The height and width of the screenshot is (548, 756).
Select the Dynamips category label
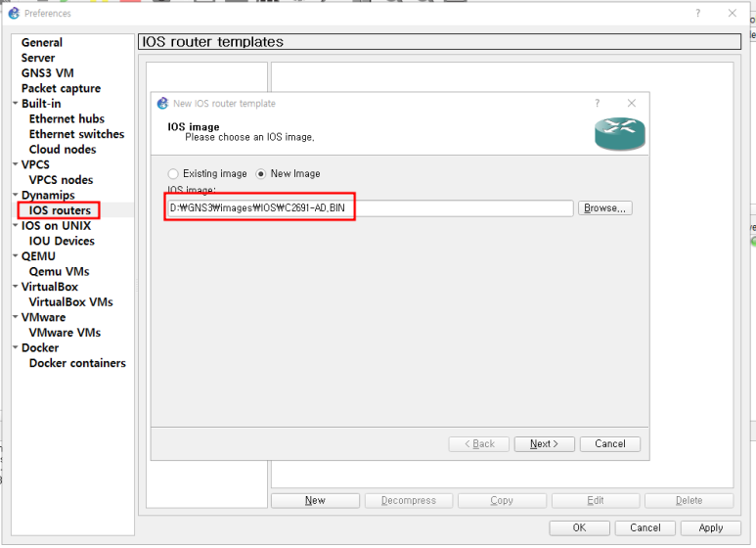point(48,196)
